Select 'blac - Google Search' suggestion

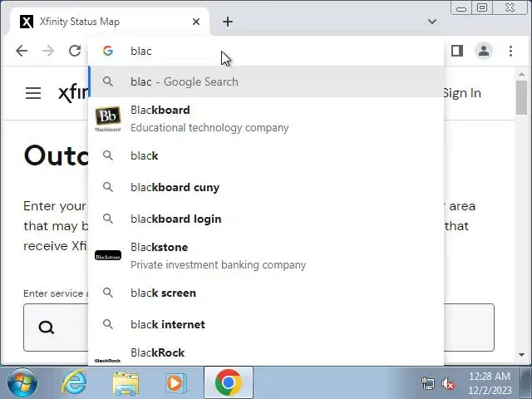266,81
